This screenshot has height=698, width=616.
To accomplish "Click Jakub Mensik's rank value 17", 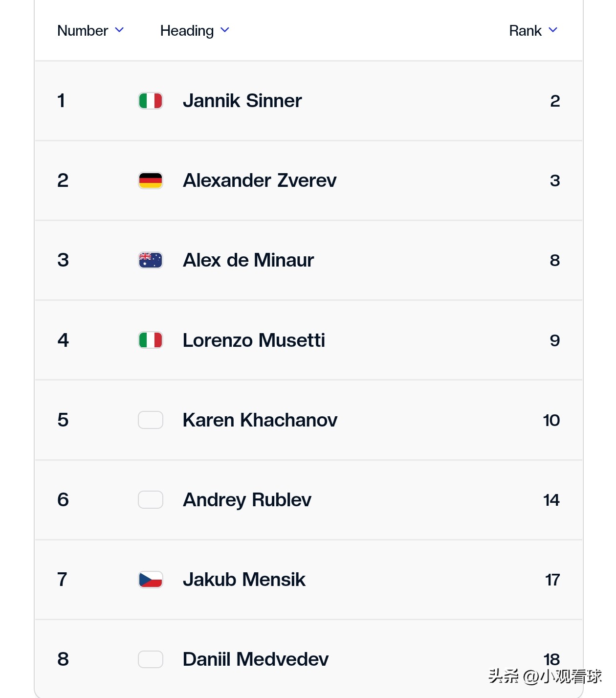I will (552, 580).
